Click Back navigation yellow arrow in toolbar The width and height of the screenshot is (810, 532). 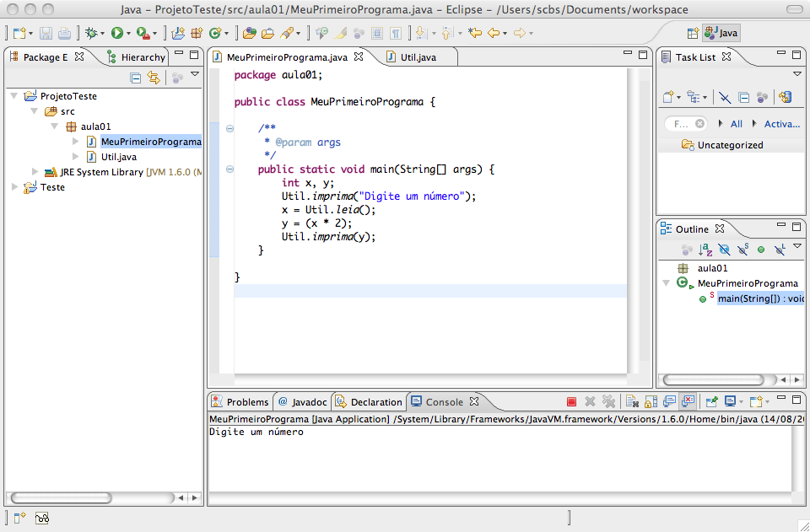pos(494,33)
